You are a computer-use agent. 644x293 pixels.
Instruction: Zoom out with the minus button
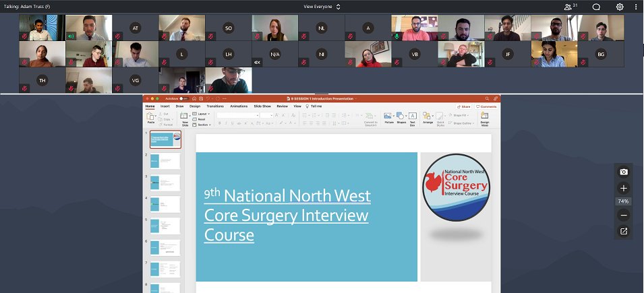tap(624, 215)
